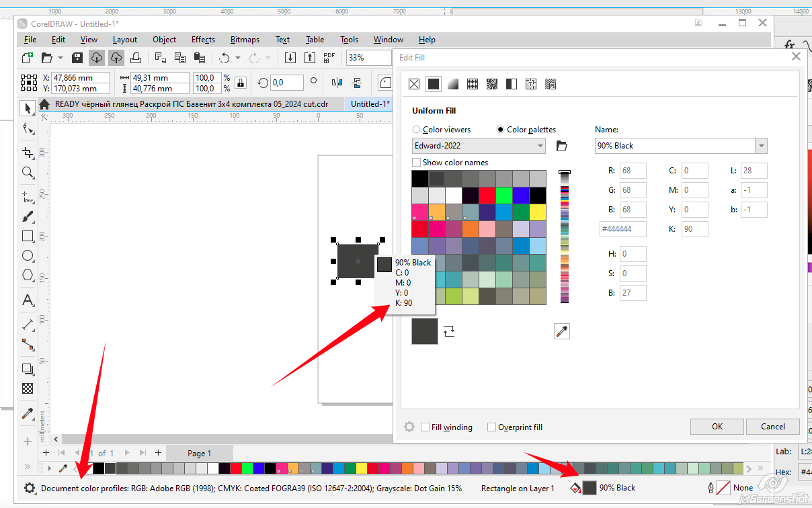
Task: Choose PostScript Fill type
Action: pyautogui.click(x=551, y=84)
